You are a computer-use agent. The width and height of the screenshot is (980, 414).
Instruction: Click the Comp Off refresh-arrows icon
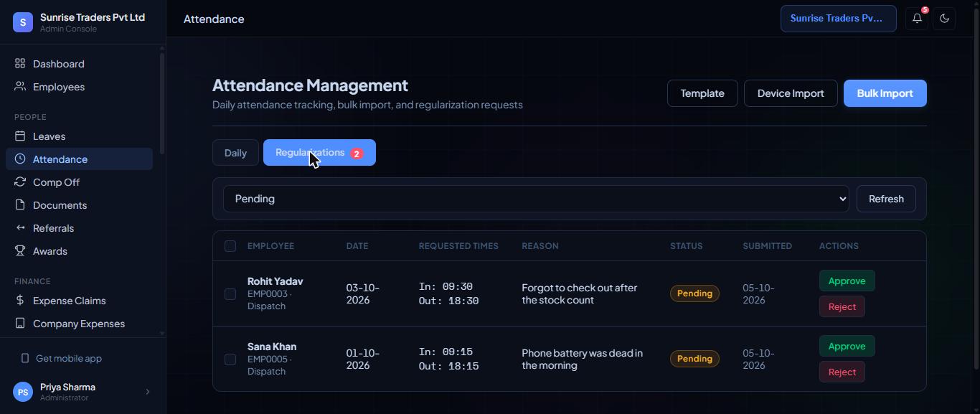click(20, 182)
